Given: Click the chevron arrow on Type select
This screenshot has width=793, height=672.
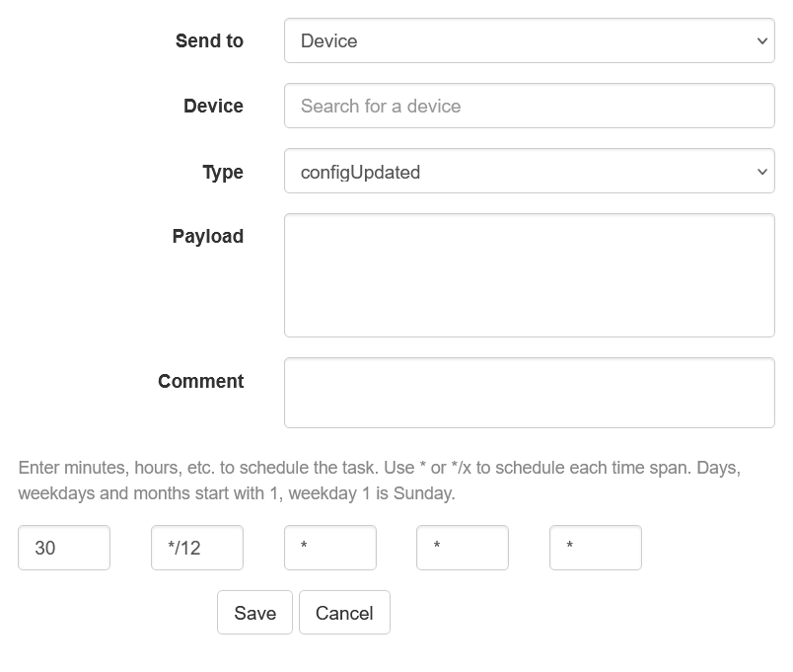Looking at the screenshot, I should [761, 172].
